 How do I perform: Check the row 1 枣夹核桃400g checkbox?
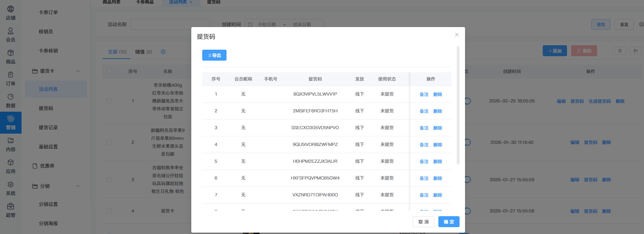click(x=109, y=101)
